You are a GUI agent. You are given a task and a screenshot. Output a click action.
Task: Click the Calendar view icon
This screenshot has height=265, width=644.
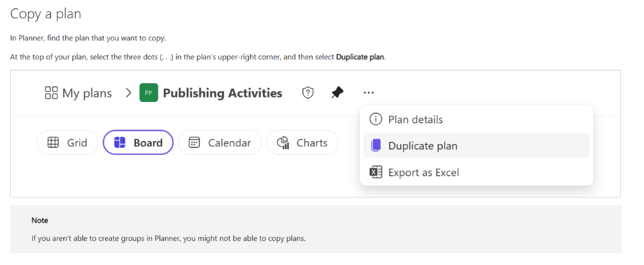(194, 142)
